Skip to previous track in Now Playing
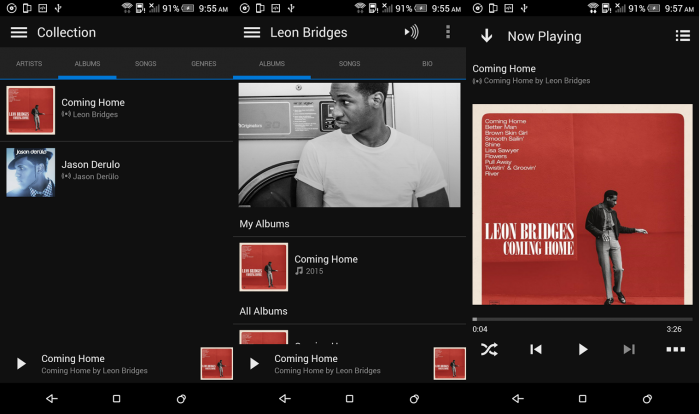Screen dimensions: 700x414 tap(536, 349)
